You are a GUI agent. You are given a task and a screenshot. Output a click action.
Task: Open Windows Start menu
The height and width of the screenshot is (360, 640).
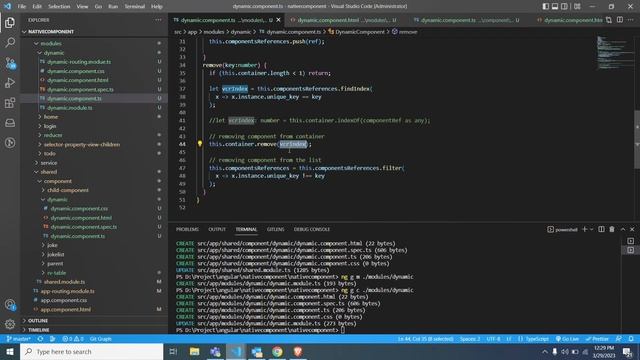tap(10, 351)
